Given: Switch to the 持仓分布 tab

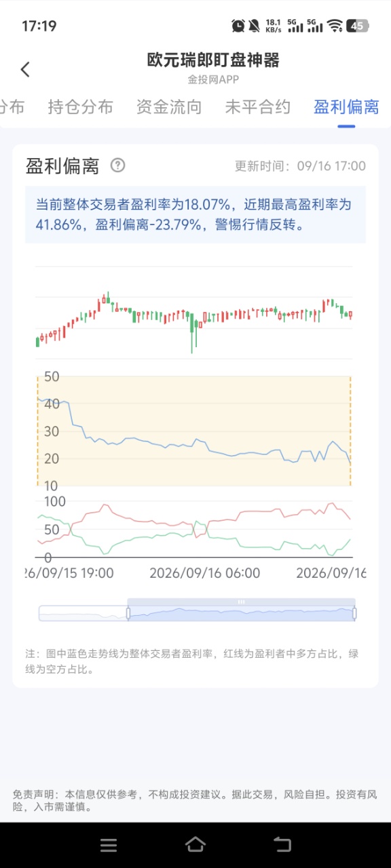Looking at the screenshot, I should pyautogui.click(x=80, y=106).
